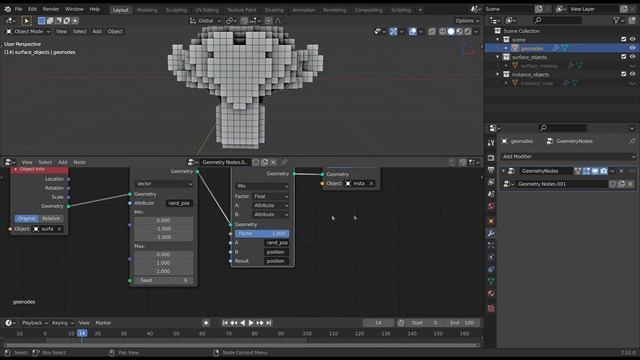Open the File menu
The width and height of the screenshot is (640, 360).
(18, 9)
